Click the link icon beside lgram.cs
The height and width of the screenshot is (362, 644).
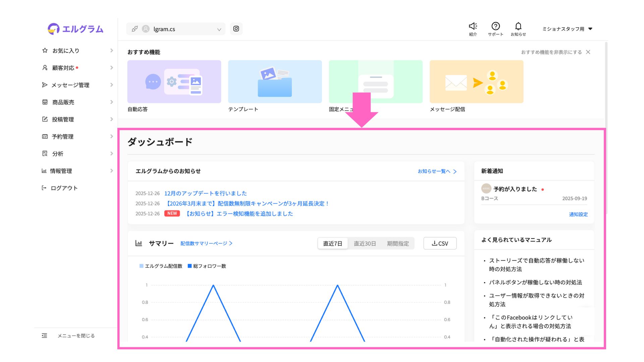tap(135, 29)
